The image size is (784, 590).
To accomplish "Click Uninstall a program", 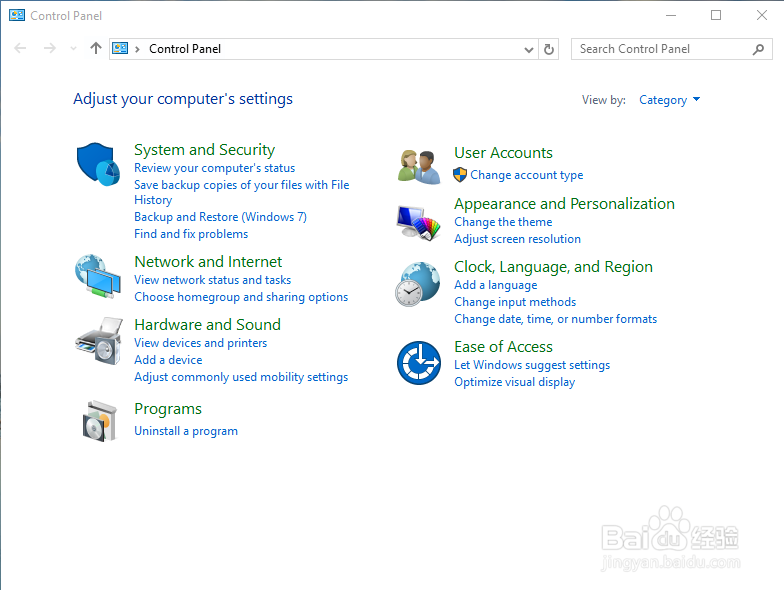I will pos(186,431).
